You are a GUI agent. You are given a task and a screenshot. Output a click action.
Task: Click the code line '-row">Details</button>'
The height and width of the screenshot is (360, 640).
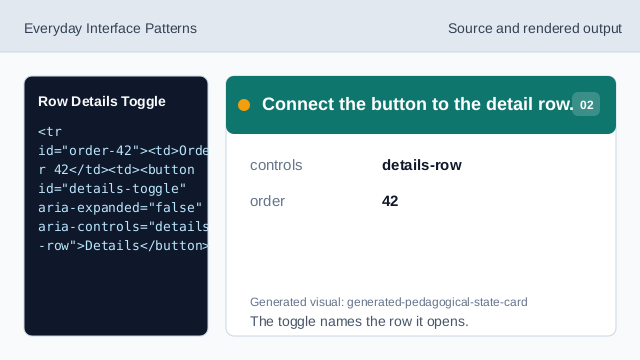pyautogui.click(x=123, y=246)
